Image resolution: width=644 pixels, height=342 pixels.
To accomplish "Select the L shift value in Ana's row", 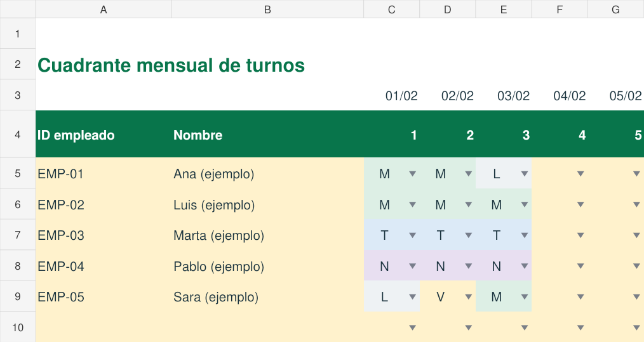I will 497,173.
